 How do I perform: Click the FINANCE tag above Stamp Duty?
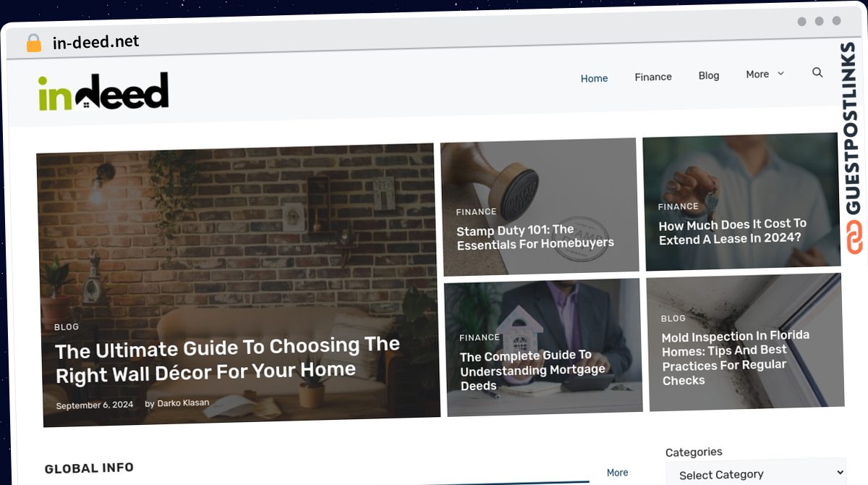[476, 212]
